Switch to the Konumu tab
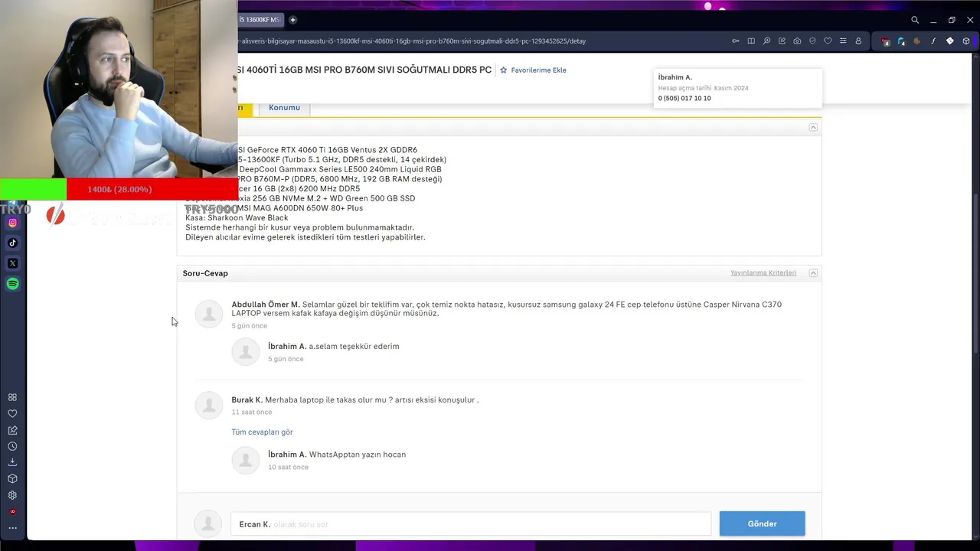This screenshot has width=980, height=551. [284, 108]
